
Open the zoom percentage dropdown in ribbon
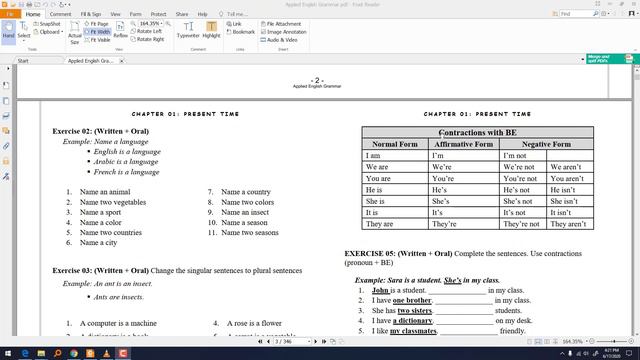point(161,24)
